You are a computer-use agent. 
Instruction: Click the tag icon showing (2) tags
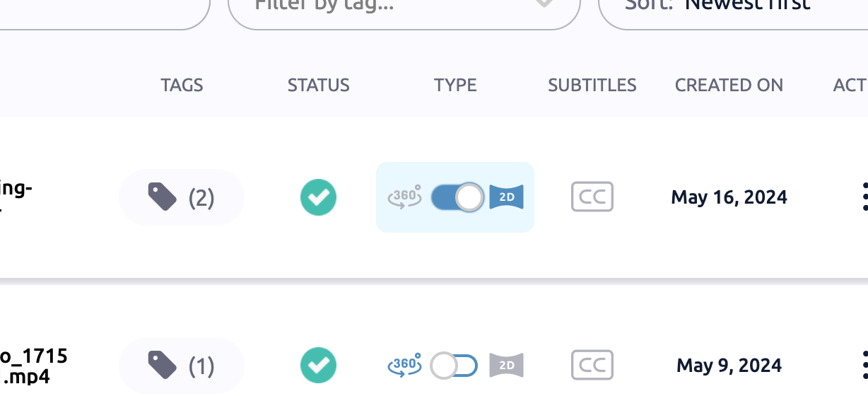click(x=163, y=197)
